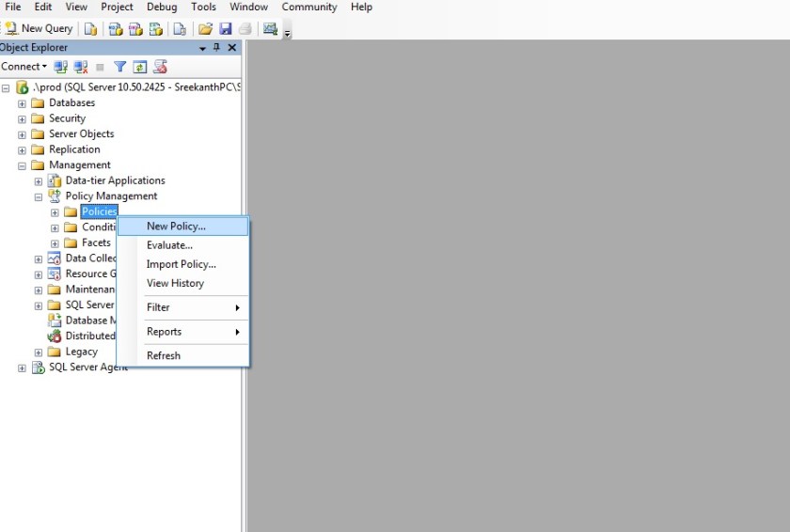The height and width of the screenshot is (532, 790).
Task: Click the Disconnect icon in Object Explorer toolbar
Action: [80, 67]
